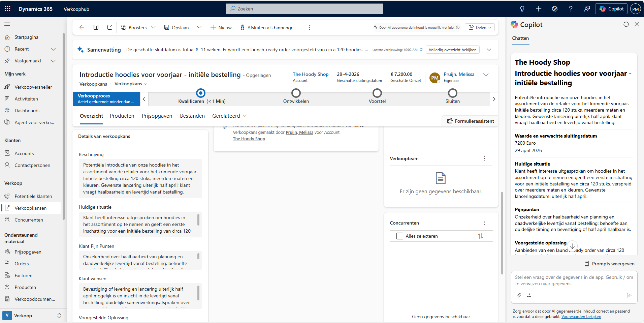Viewport: 644px width, 323px height.
Task: Select the Ontwikkelen stage circle
Action: tap(296, 93)
